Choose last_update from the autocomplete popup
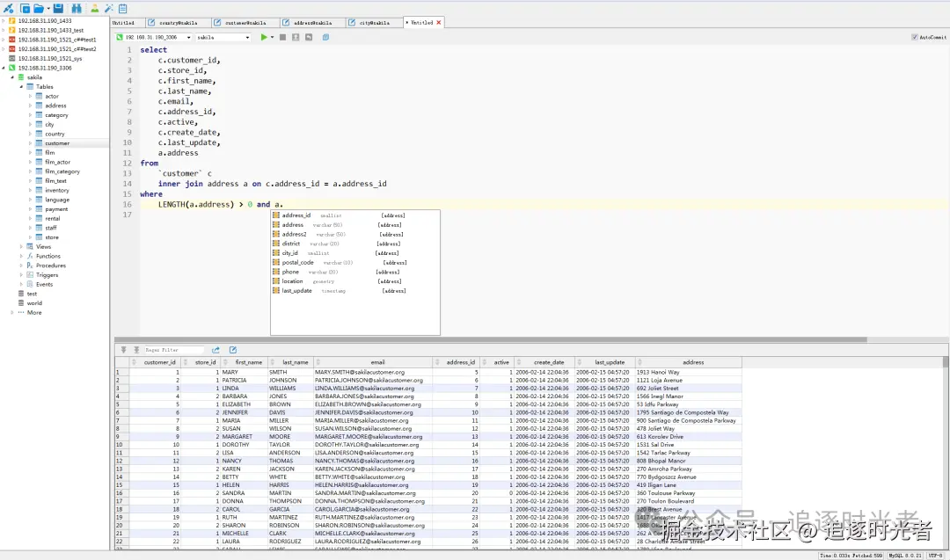The width and height of the screenshot is (950, 560). pyautogui.click(x=355, y=291)
